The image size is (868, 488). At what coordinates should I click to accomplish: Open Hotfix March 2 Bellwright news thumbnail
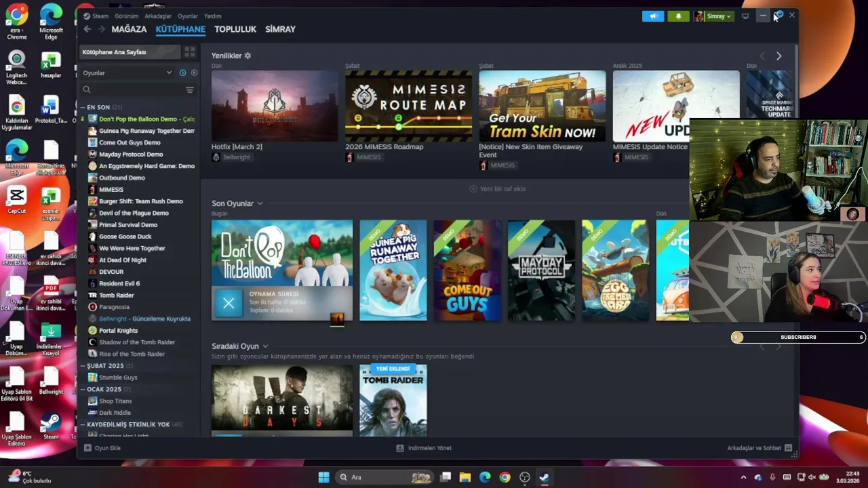275,106
